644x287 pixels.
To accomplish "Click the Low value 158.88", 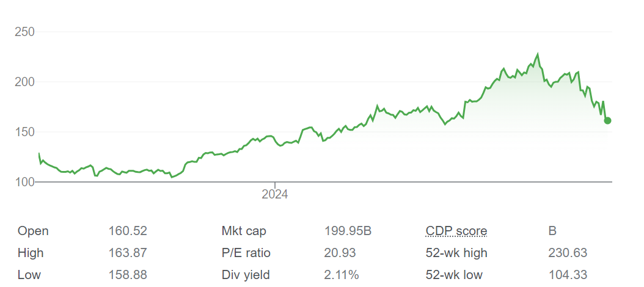I will pos(128,275).
